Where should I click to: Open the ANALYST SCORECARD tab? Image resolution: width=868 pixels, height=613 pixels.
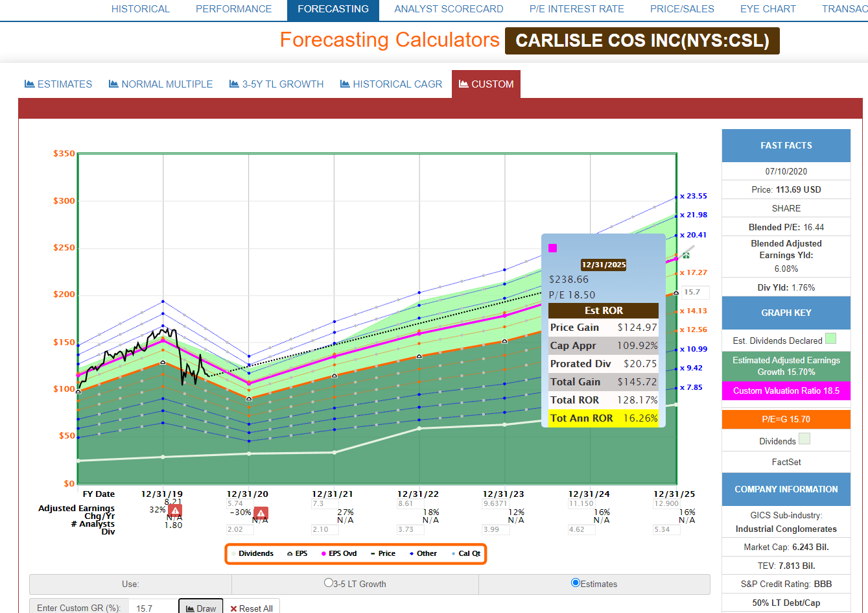[x=449, y=9]
